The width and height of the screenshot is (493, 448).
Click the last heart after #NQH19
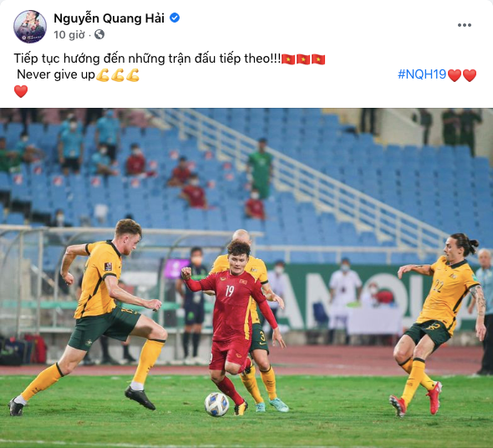coord(470,75)
